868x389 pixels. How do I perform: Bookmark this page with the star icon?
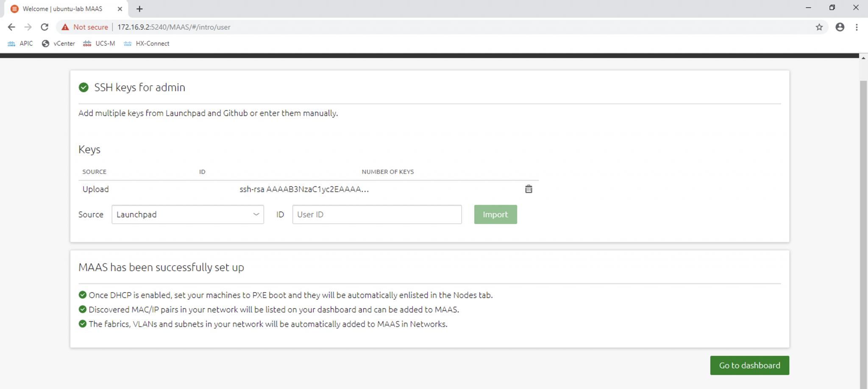820,27
